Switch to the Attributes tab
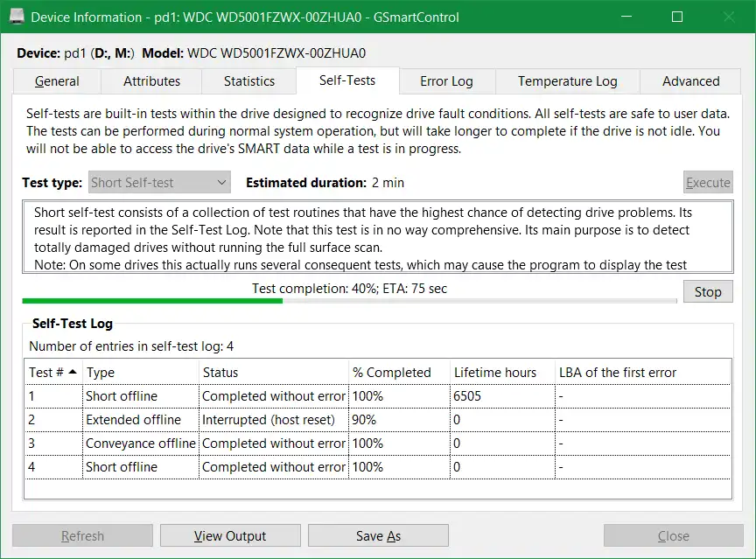This screenshot has height=559, width=756. [150, 80]
